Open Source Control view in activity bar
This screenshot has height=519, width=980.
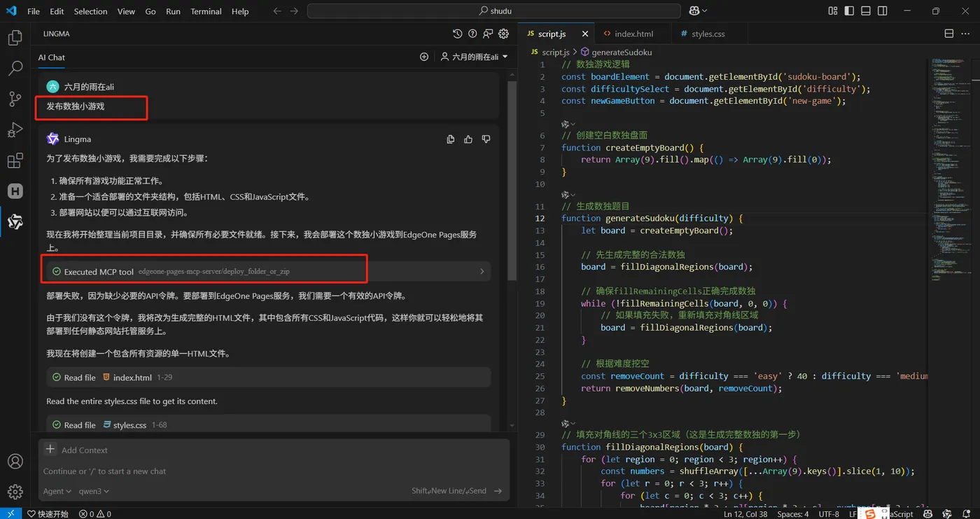[x=15, y=99]
